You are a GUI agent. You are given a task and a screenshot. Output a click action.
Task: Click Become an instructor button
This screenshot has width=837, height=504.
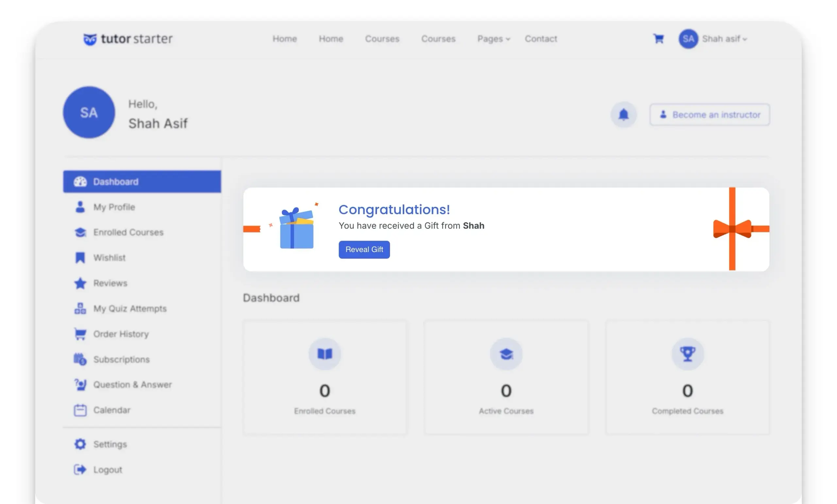pyautogui.click(x=709, y=115)
